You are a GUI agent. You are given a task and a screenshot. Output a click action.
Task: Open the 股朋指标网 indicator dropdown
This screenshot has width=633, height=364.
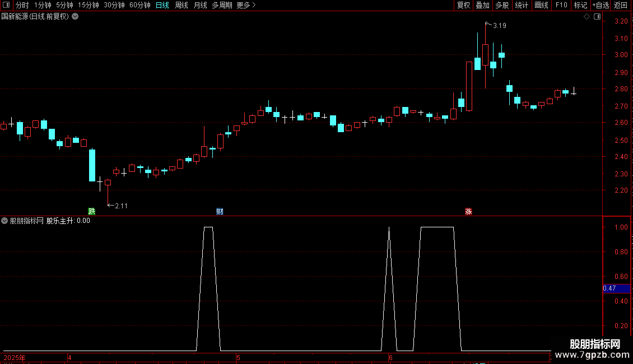(4, 221)
